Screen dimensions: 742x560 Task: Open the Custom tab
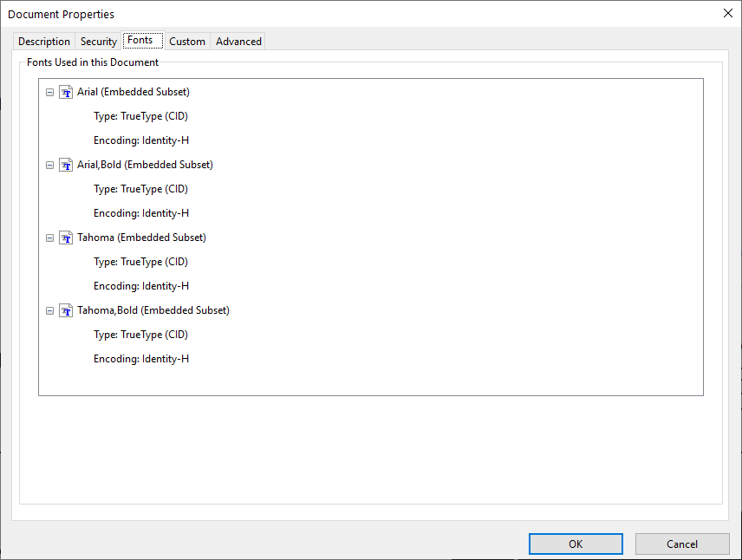click(x=186, y=41)
